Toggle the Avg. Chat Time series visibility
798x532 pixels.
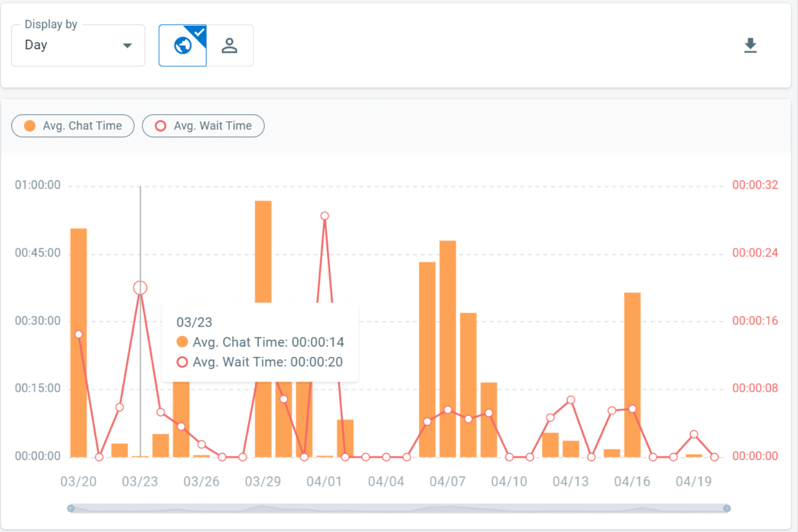click(x=72, y=126)
